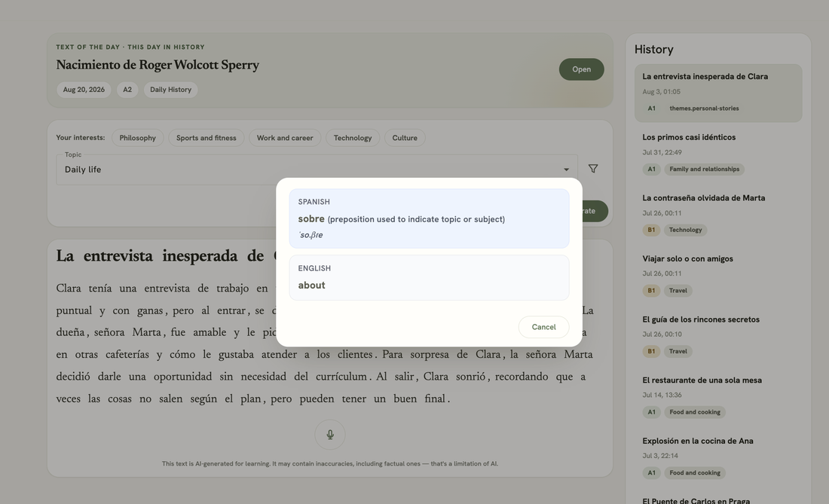Viewport: 829px width, 504px height.
Task: Click the 'Family and relationships' tag
Action: coord(704,169)
